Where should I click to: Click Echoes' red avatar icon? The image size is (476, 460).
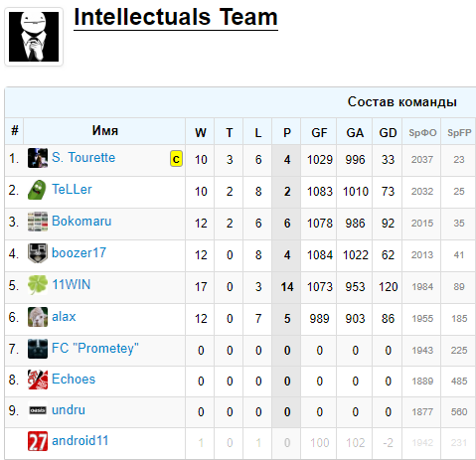38,380
